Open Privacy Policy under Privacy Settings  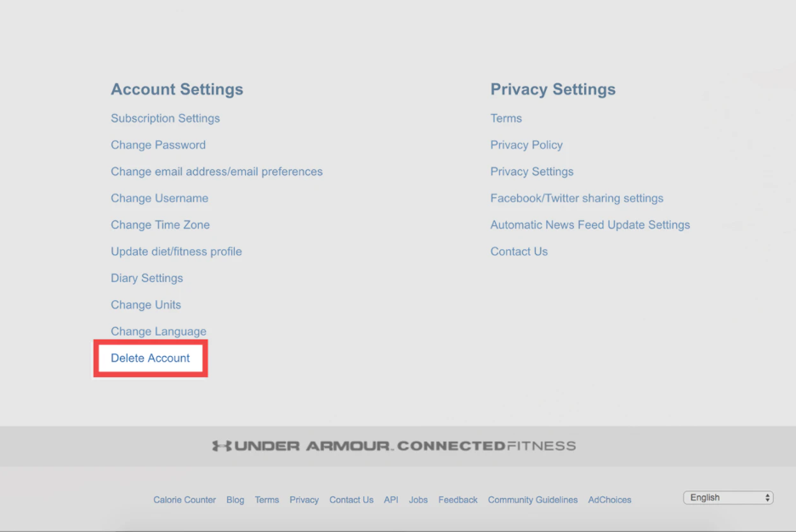[526, 145]
